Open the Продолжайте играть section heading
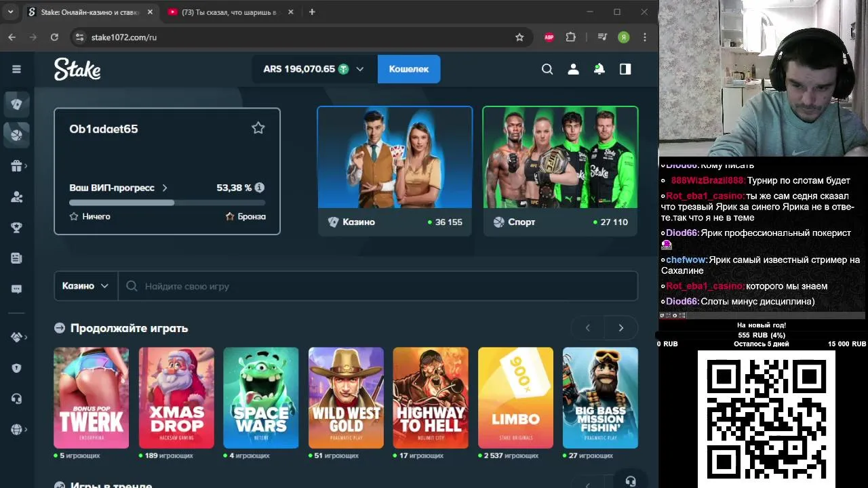Screen dimensions: 868x488 pyautogui.click(x=129, y=328)
